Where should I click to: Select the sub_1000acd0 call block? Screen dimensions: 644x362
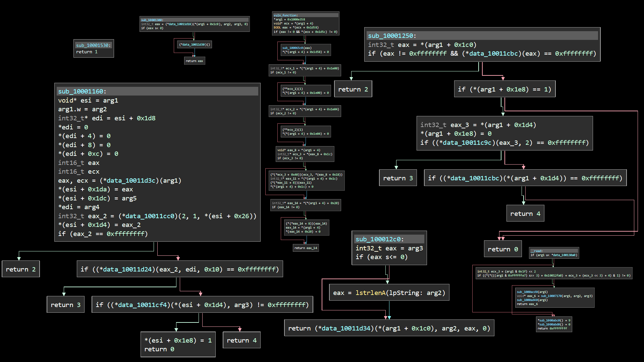pos(554,298)
